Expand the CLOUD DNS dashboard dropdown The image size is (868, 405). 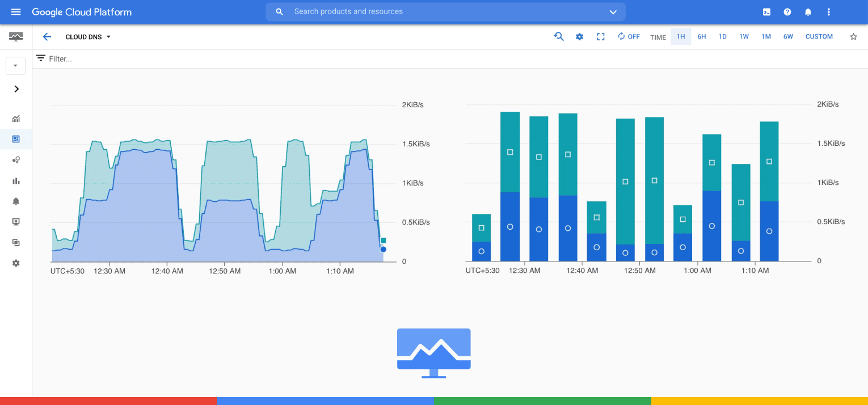(x=89, y=37)
